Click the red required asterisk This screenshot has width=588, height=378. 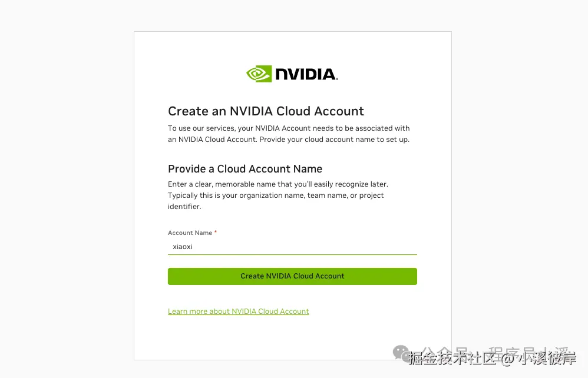click(x=216, y=233)
